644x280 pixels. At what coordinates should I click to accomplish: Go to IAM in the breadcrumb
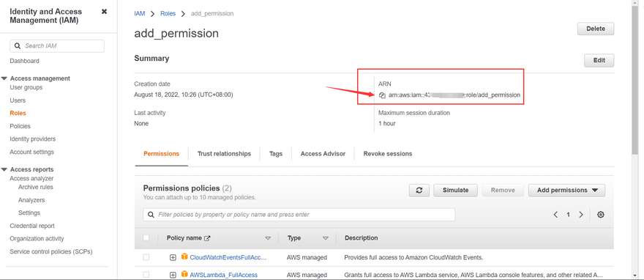[140, 14]
